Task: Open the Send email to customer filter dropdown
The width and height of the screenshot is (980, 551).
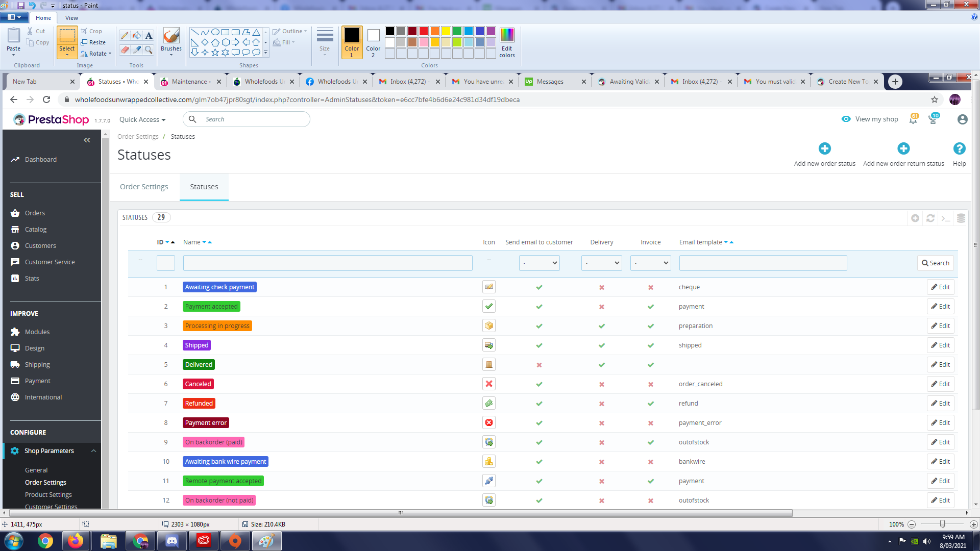Action: [539, 263]
